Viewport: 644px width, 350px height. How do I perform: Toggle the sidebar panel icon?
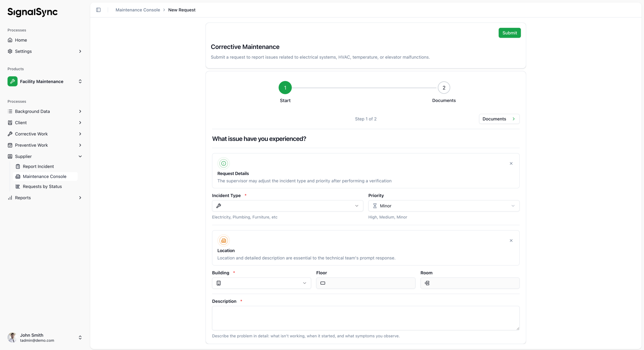point(98,10)
